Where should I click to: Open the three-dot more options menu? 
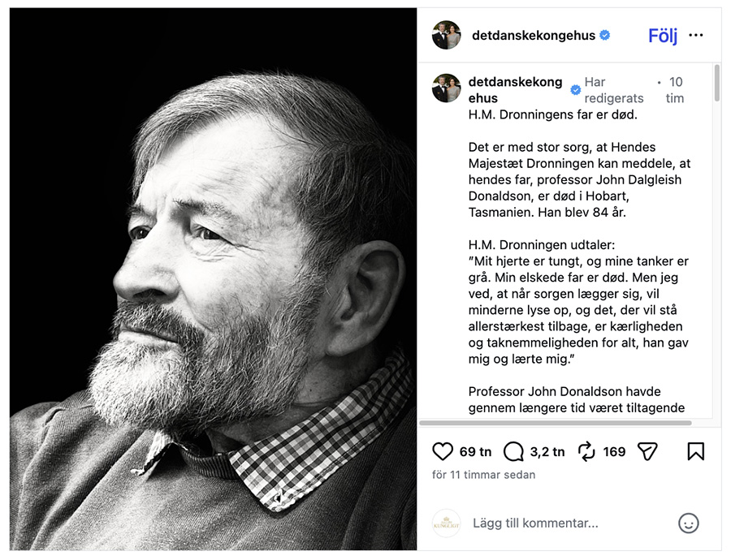pyautogui.click(x=696, y=36)
